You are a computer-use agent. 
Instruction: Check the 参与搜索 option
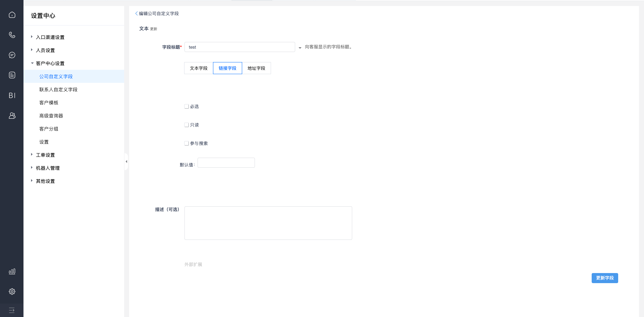(x=186, y=143)
